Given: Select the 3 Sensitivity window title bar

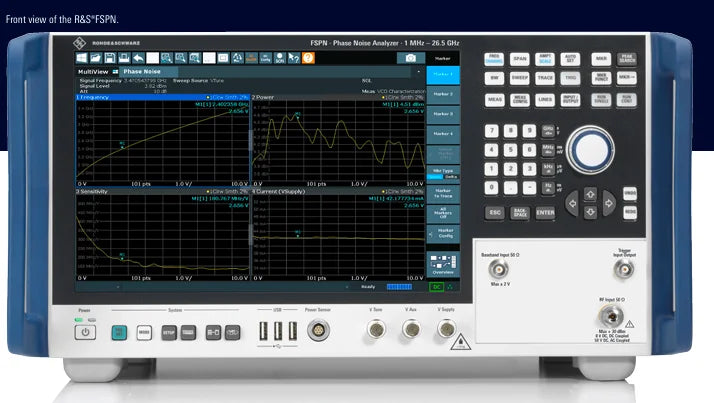Looking at the screenshot, I should pyautogui.click(x=163, y=192).
